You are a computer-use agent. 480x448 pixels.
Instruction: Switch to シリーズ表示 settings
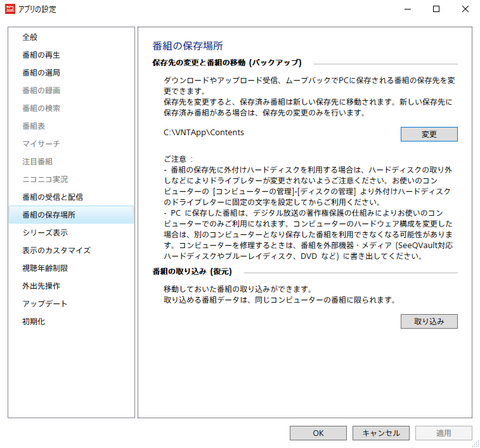(45, 233)
